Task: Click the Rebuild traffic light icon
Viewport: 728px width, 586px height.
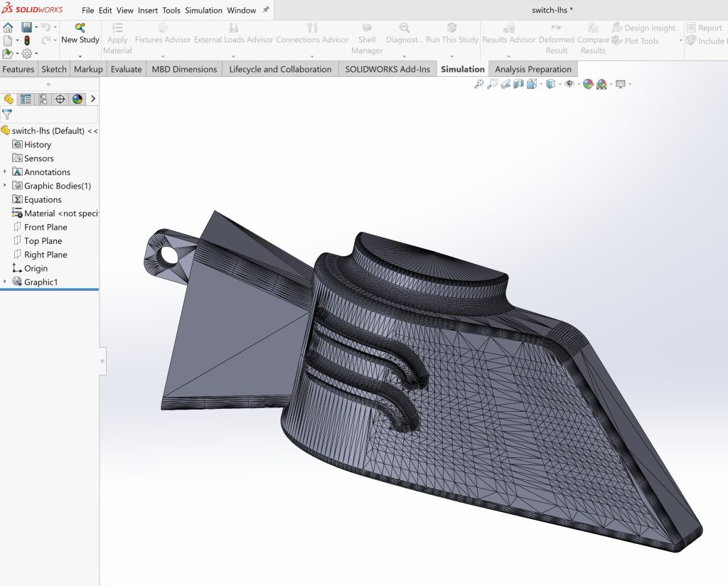Action: click(x=27, y=41)
